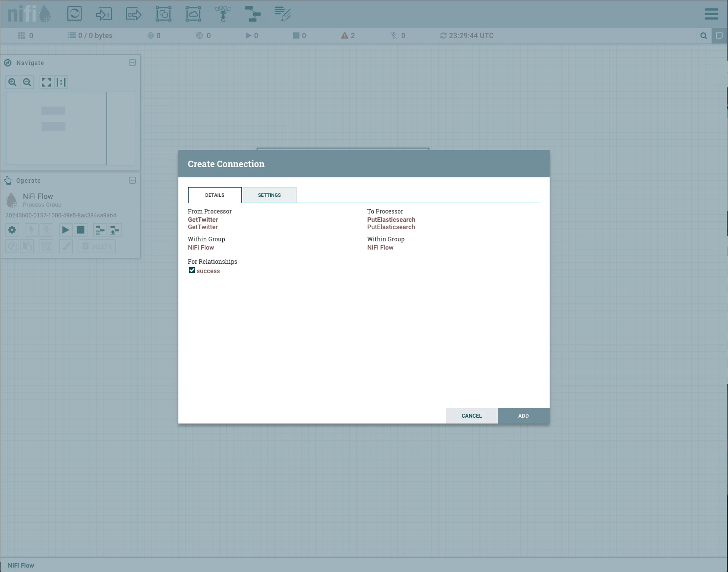Start the flow with the Operate play button
The image size is (728, 572).
pos(65,230)
